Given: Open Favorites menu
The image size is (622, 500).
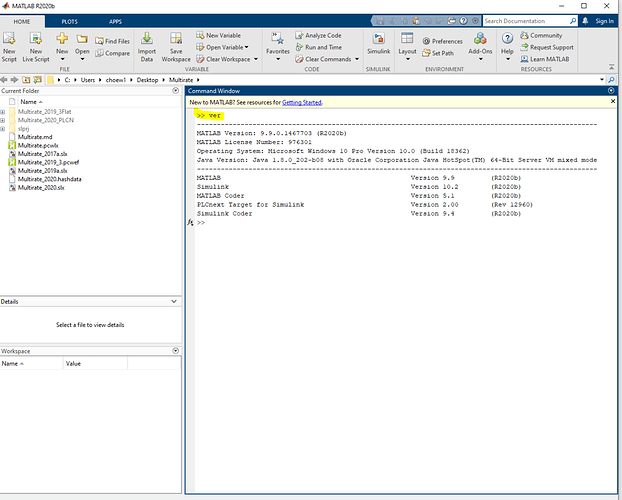Looking at the screenshot, I should coord(278,47).
